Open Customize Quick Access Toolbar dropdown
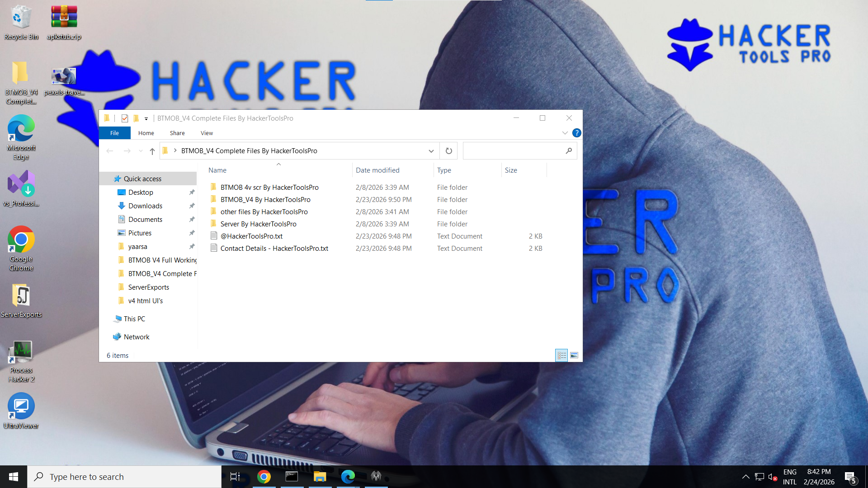Screen dimensions: 868x488 point(146,118)
